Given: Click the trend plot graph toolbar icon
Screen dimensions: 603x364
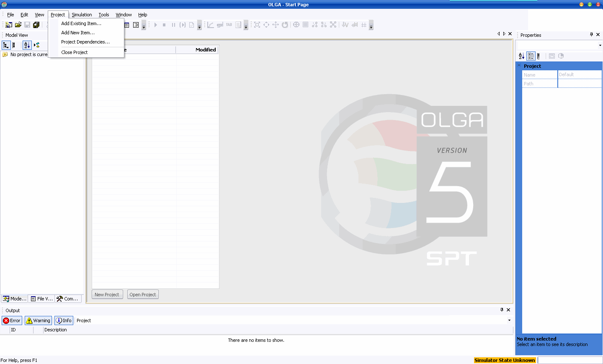Looking at the screenshot, I should (211, 25).
